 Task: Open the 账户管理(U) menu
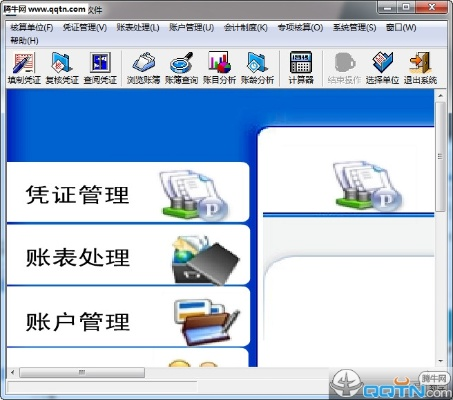191,28
